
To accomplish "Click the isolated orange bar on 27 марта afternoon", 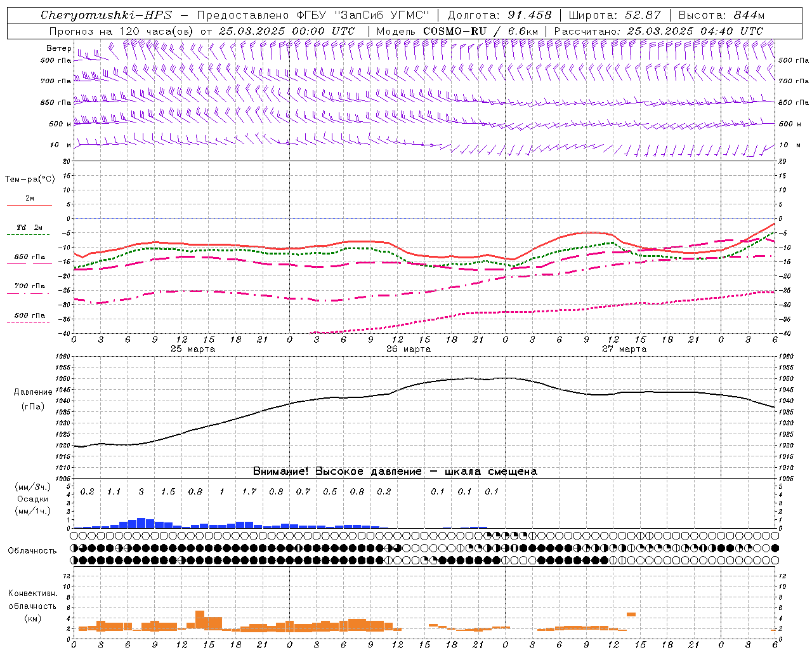I will [x=631, y=614].
